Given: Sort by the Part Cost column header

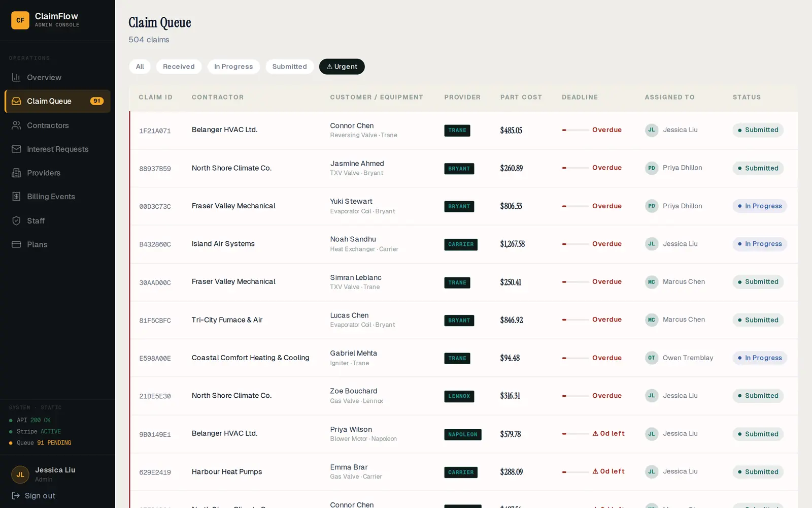Looking at the screenshot, I should click(521, 97).
